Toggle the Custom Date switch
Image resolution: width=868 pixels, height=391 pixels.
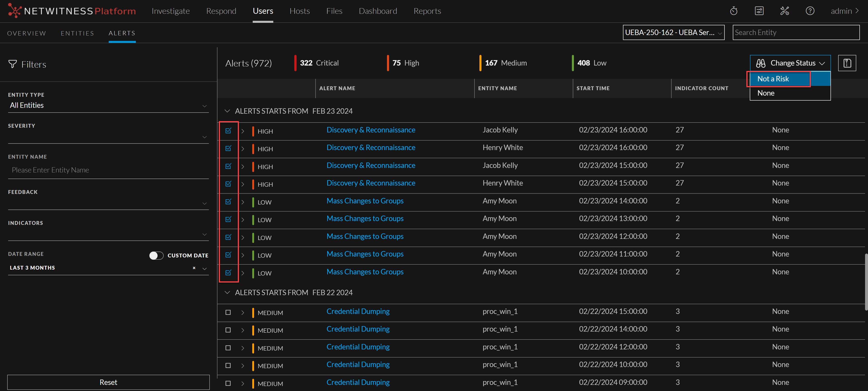[x=156, y=256]
